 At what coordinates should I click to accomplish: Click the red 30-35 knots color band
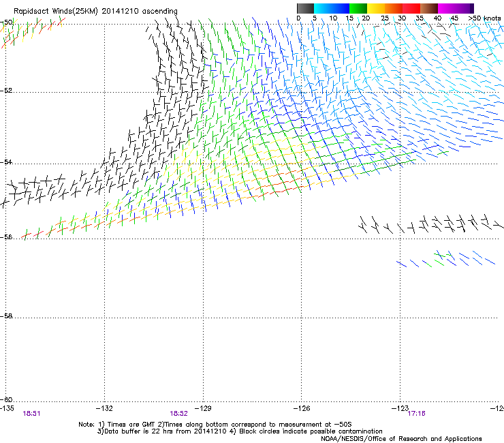coord(411,8)
